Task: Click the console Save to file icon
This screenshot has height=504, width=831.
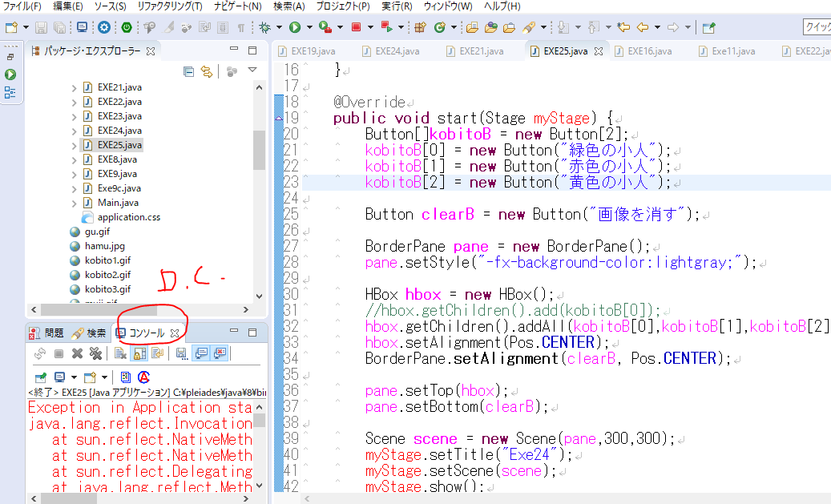Action: (x=182, y=353)
